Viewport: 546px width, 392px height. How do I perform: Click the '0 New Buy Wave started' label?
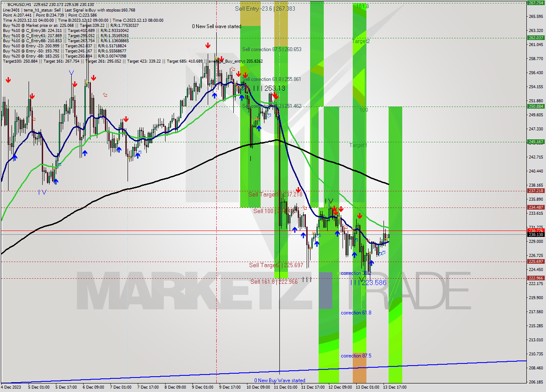[x=280, y=380]
